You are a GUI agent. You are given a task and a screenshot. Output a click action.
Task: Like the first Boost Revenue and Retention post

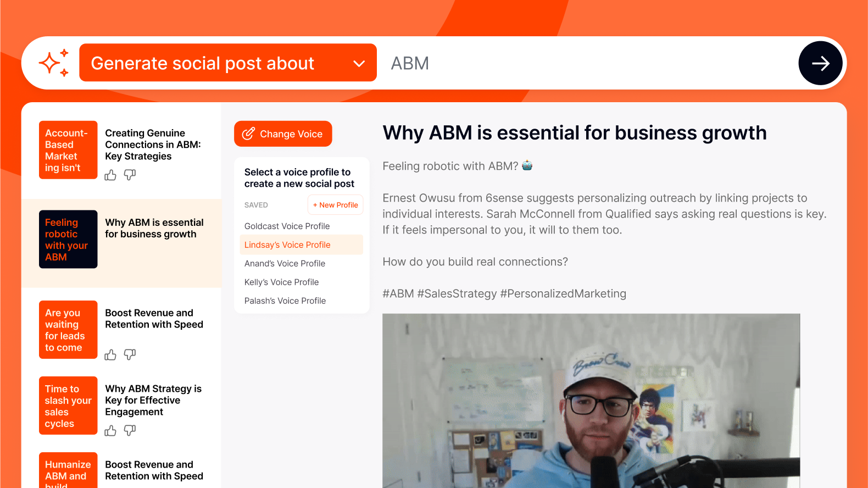pos(110,355)
